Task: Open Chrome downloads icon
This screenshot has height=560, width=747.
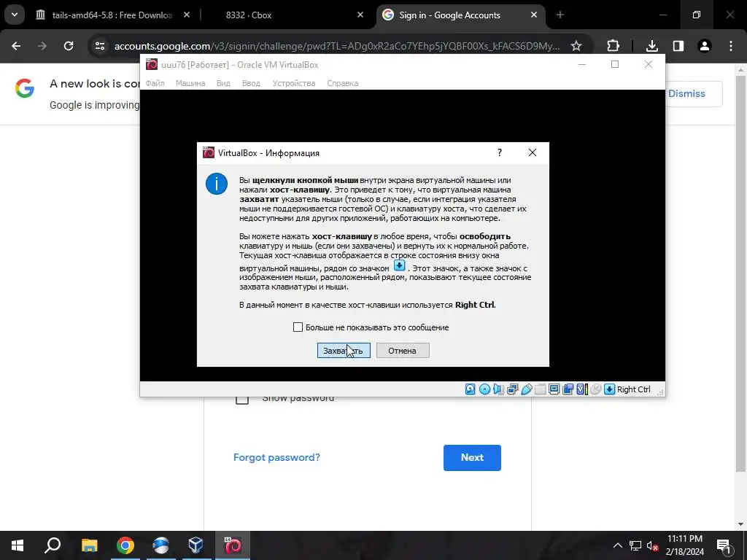Action: [x=651, y=46]
